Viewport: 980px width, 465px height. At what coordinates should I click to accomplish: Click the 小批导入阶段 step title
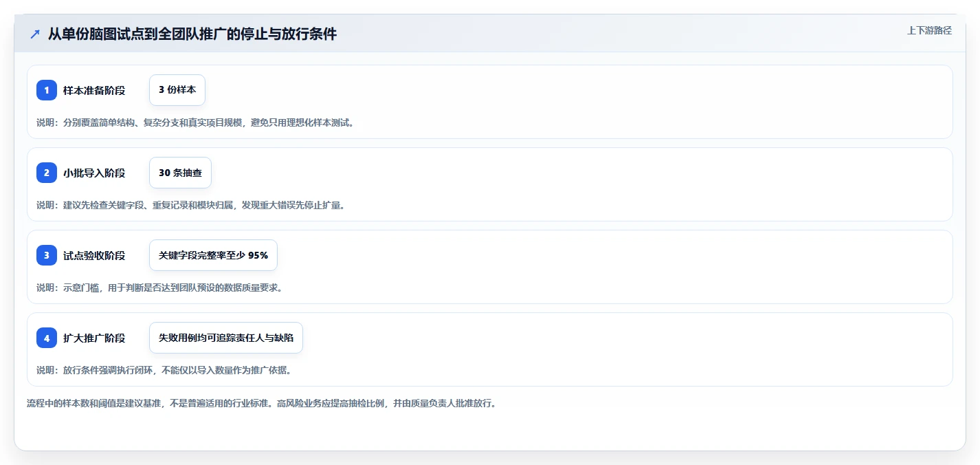point(94,173)
